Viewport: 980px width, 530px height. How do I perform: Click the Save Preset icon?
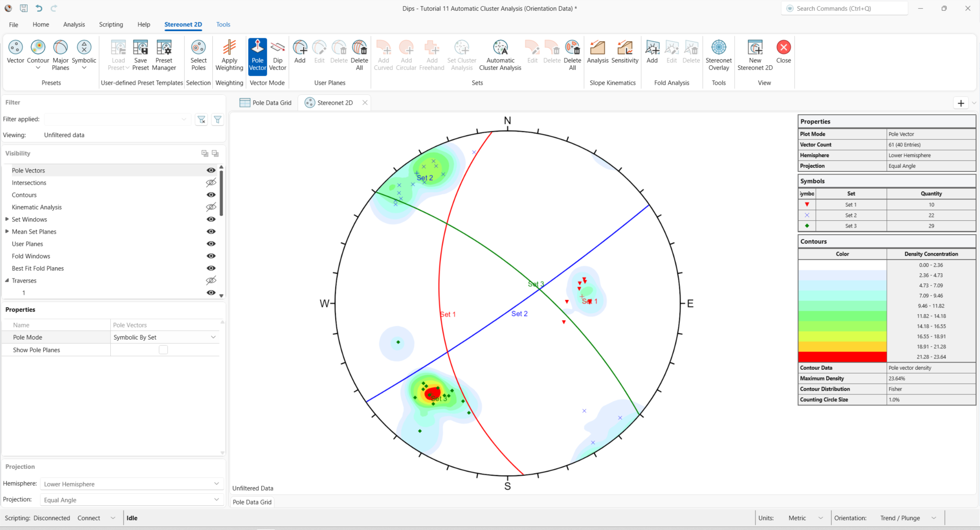(140, 55)
